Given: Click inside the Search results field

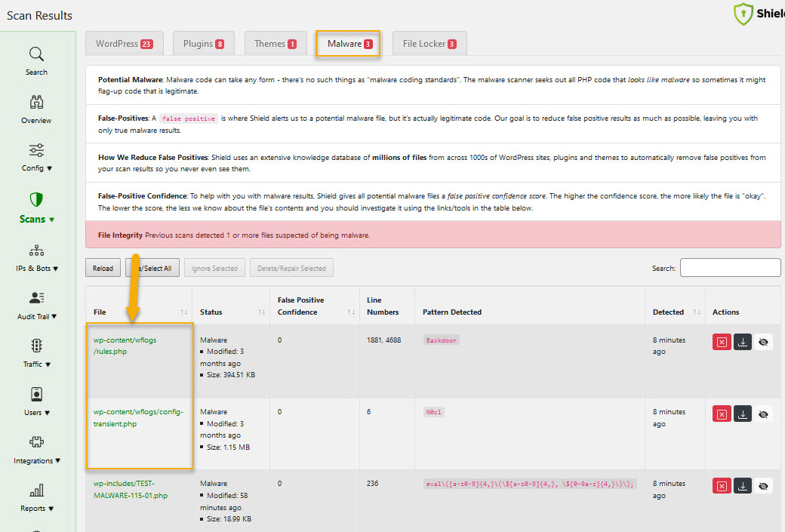Looking at the screenshot, I should (x=730, y=267).
